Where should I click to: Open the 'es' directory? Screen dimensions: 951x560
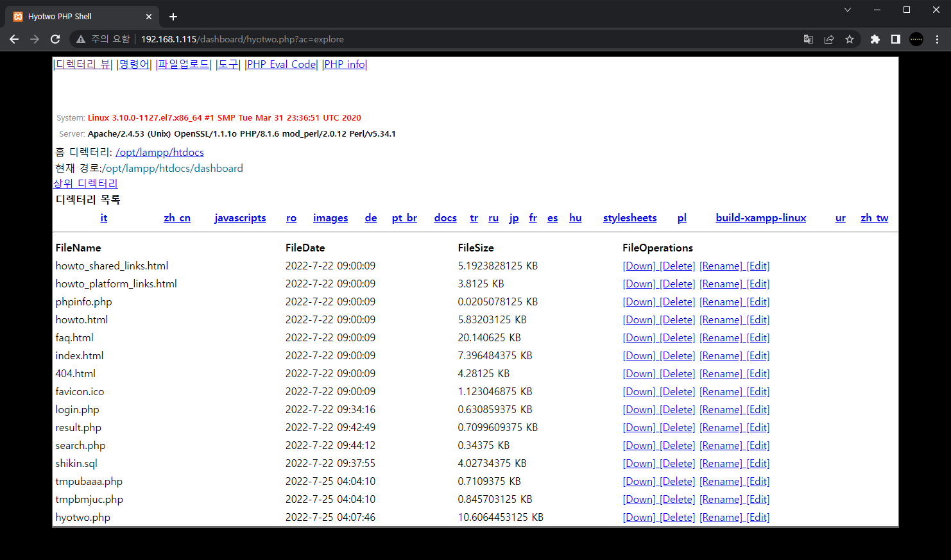click(x=553, y=218)
